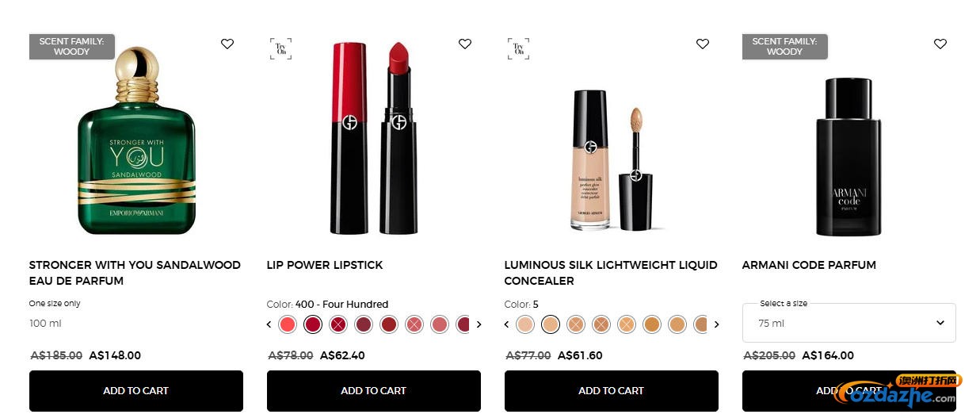Screen dimensions: 980x418
Task: Choose the 400 Four Hundred red swatch
Action: [x=313, y=324]
